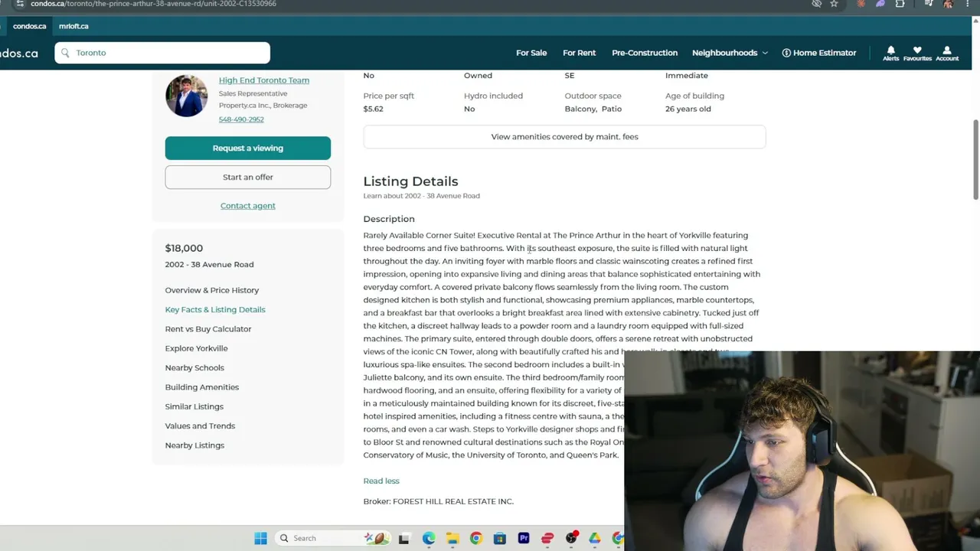
Task: Open Chrome media controls icon
Action: click(x=928, y=4)
